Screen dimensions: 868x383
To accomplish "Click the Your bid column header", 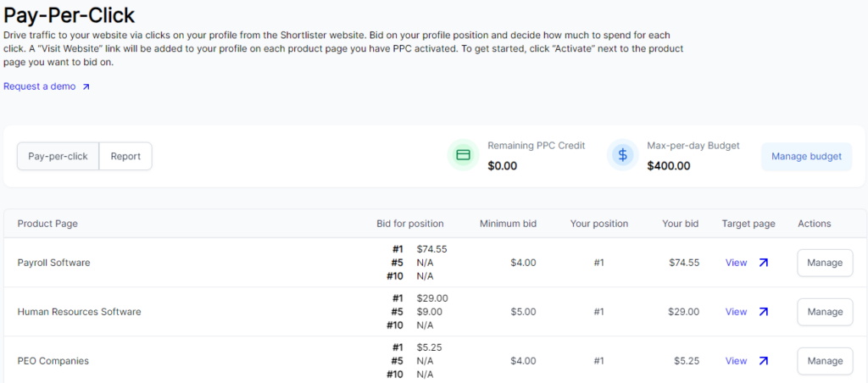I will tap(680, 224).
